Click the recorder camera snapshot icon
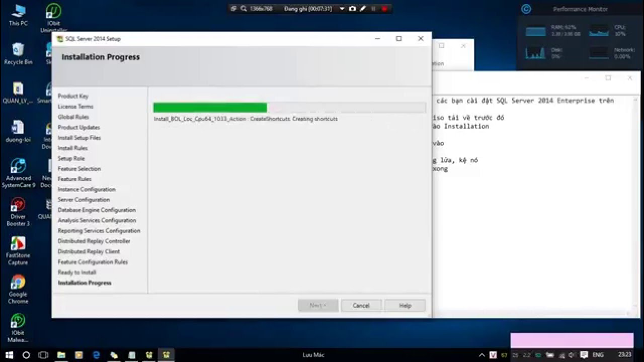The width and height of the screenshot is (644, 362). point(353,9)
